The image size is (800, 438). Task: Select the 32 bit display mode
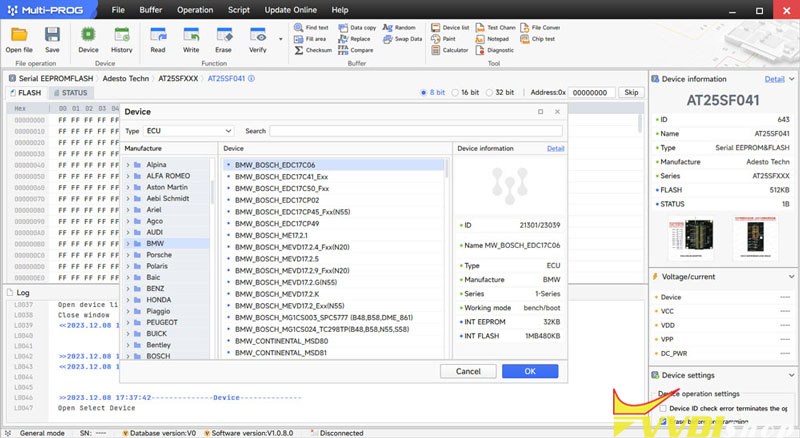489,92
